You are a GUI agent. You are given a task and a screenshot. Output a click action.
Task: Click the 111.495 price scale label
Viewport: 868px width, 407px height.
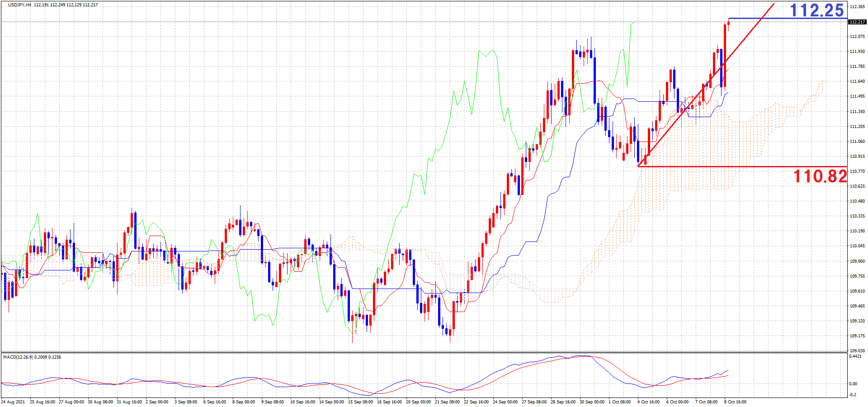tap(857, 96)
